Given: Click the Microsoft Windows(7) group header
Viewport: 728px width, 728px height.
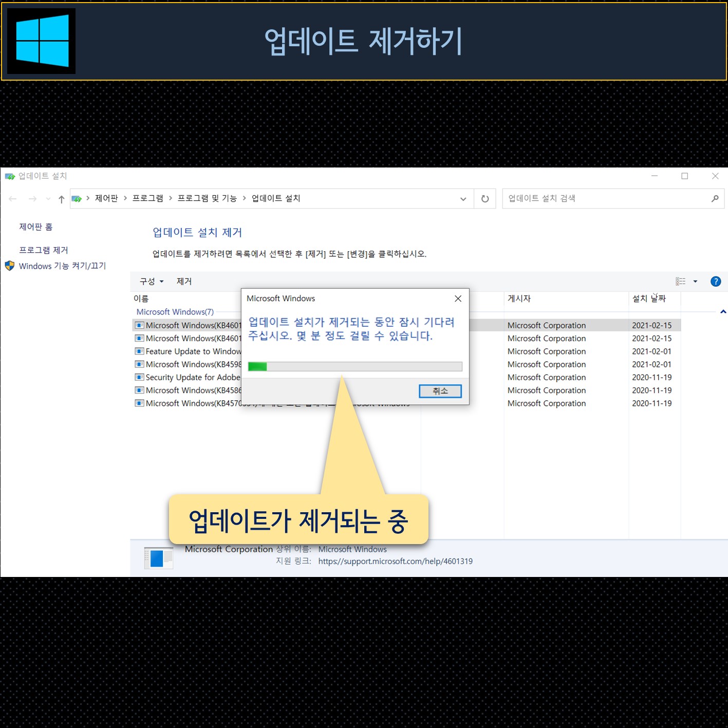Looking at the screenshot, I should coord(175,312).
